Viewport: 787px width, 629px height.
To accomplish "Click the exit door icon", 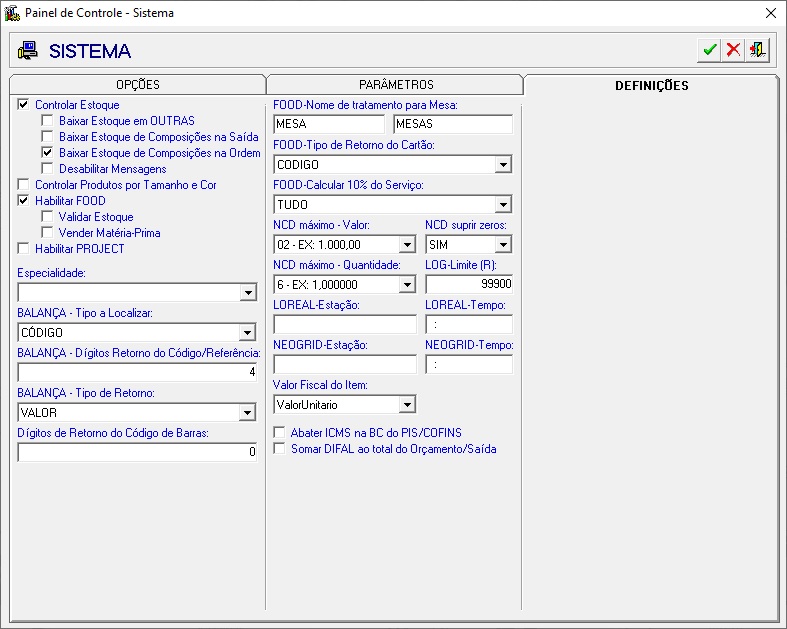I will click(x=758, y=50).
